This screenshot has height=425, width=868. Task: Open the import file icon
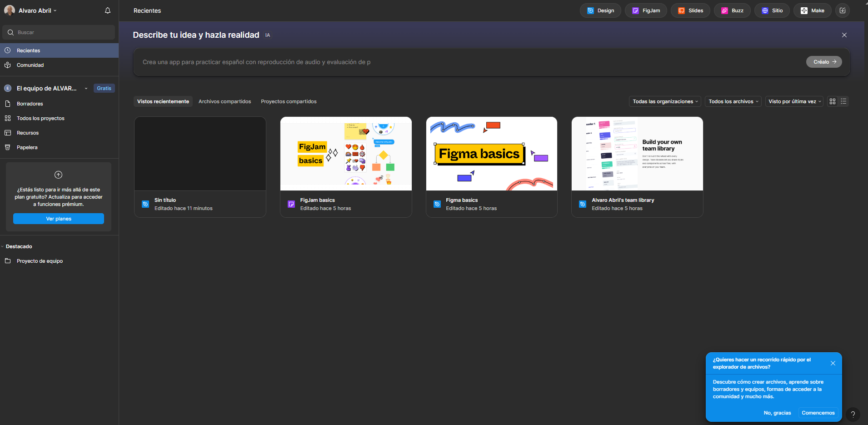click(843, 10)
